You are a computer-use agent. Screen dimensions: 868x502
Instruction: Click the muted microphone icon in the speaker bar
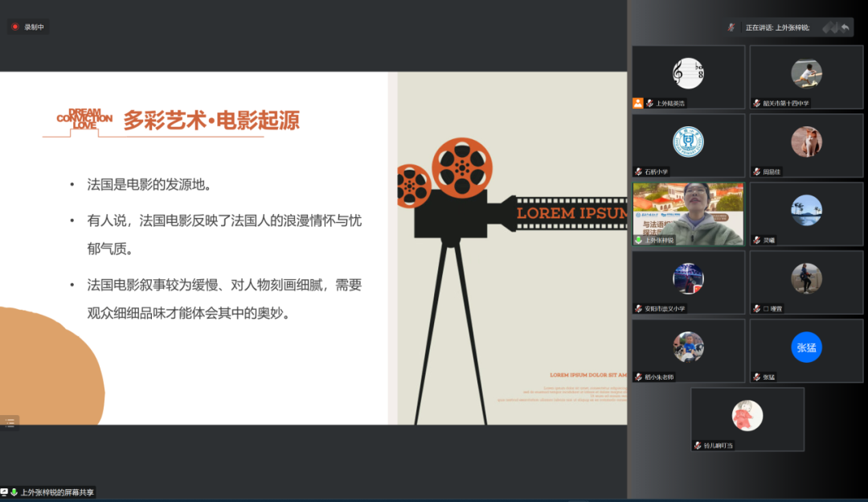tap(731, 27)
